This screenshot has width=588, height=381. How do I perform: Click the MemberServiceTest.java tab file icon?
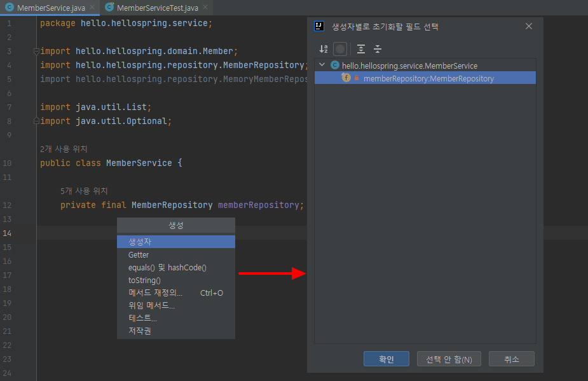109,7
